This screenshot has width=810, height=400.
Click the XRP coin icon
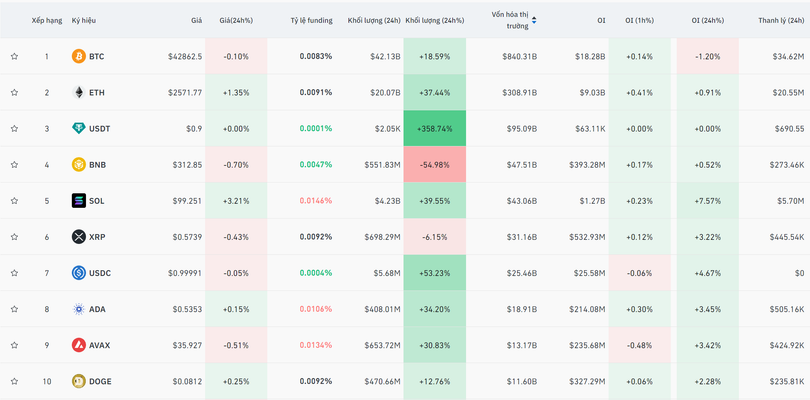(x=79, y=237)
